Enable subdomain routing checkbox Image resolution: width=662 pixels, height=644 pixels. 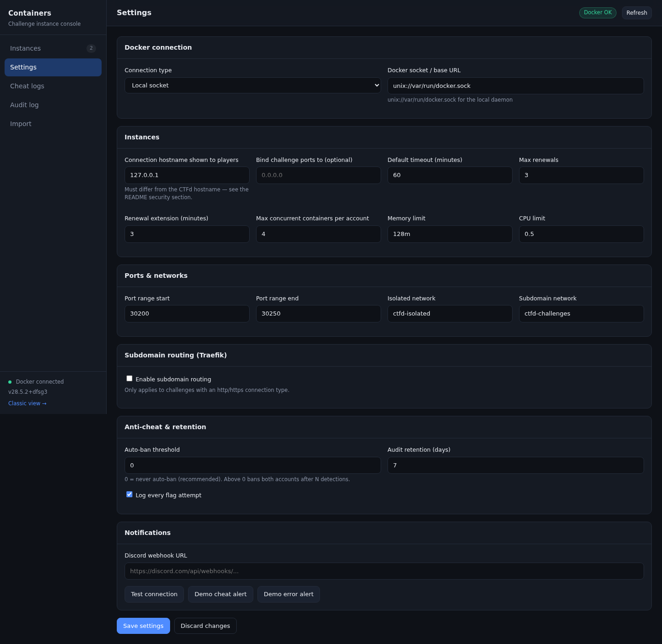pyautogui.click(x=130, y=379)
